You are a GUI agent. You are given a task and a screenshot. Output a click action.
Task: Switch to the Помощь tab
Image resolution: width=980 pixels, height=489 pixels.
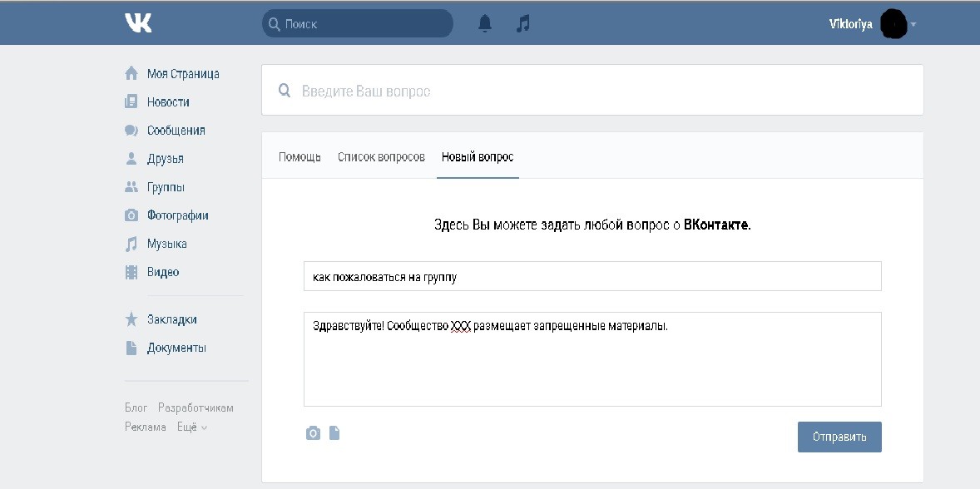(x=299, y=157)
